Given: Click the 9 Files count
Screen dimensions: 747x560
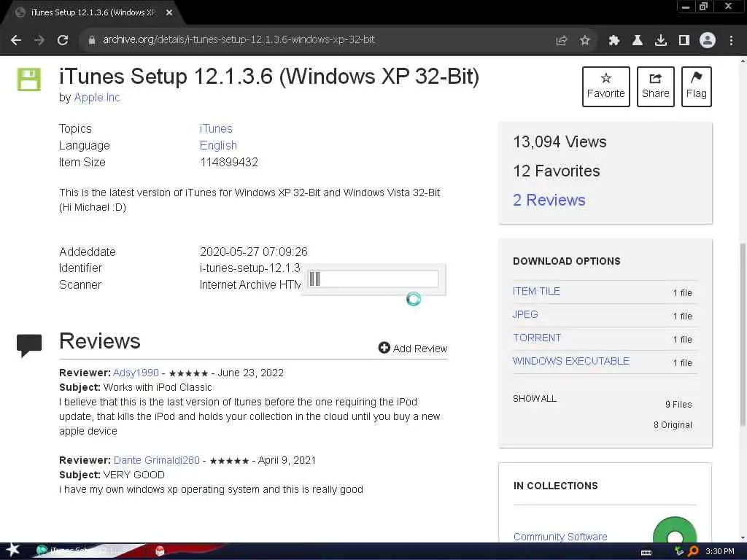Looking at the screenshot, I should (x=678, y=404).
